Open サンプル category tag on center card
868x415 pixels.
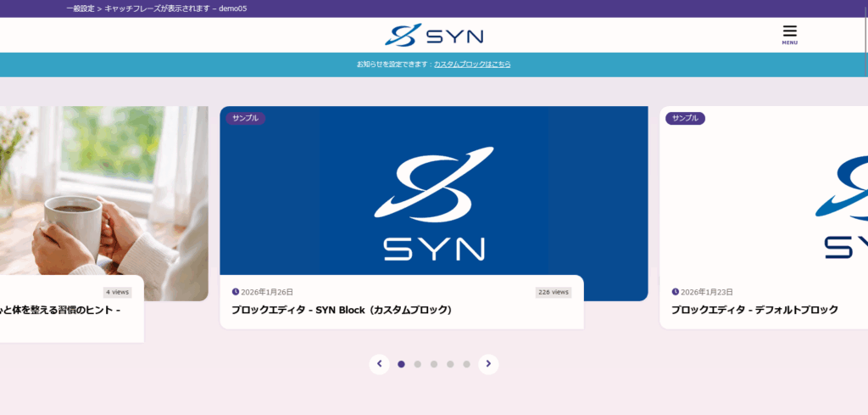[245, 118]
